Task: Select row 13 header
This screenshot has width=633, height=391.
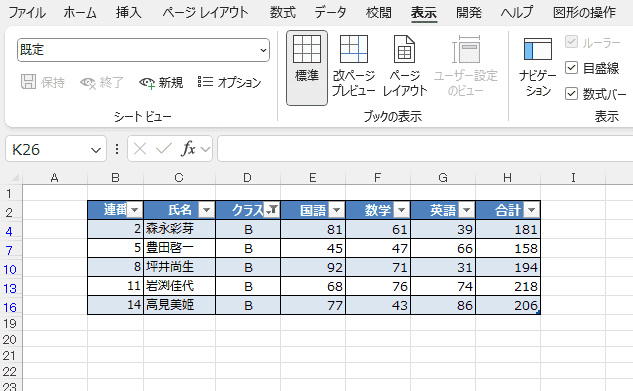Action: pyautogui.click(x=10, y=289)
